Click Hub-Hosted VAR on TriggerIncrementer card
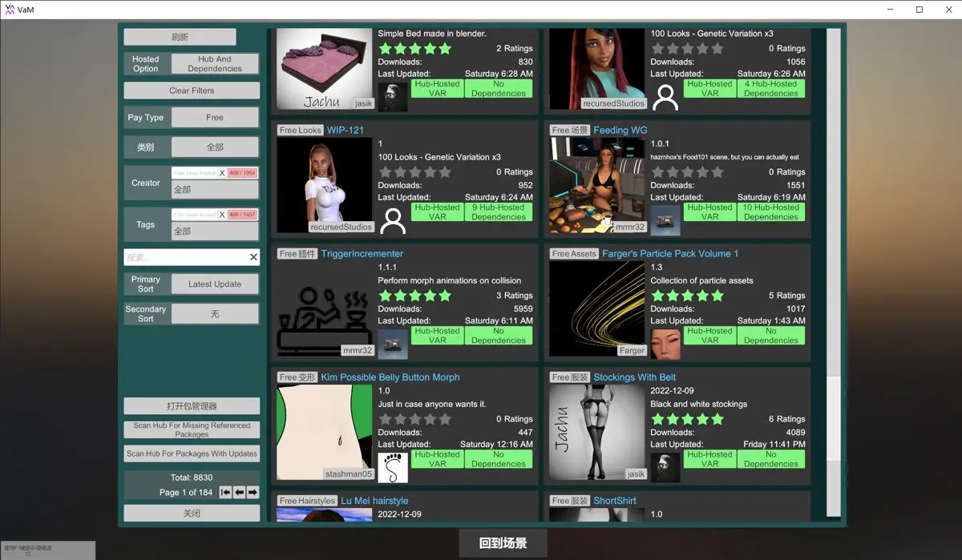Screen dimensions: 962x560 [x=438, y=335]
